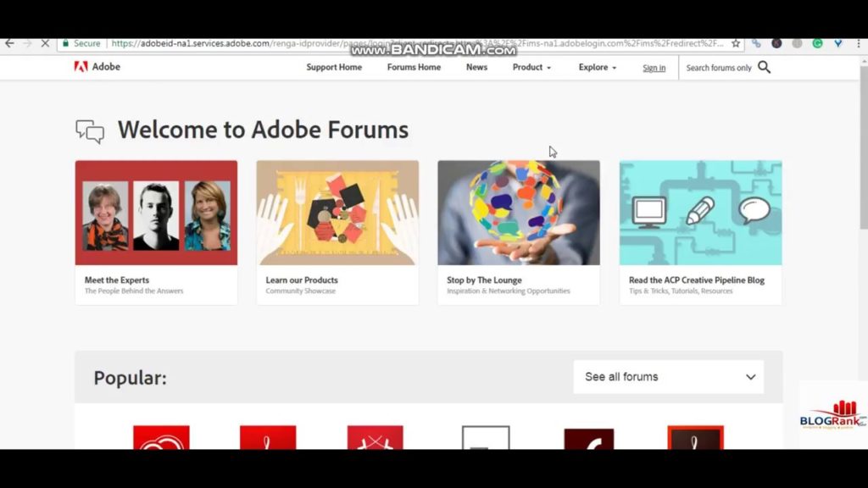Image resolution: width=868 pixels, height=488 pixels.
Task: Click Inspiration & Networking Opportunities subtitle
Action: click(509, 291)
